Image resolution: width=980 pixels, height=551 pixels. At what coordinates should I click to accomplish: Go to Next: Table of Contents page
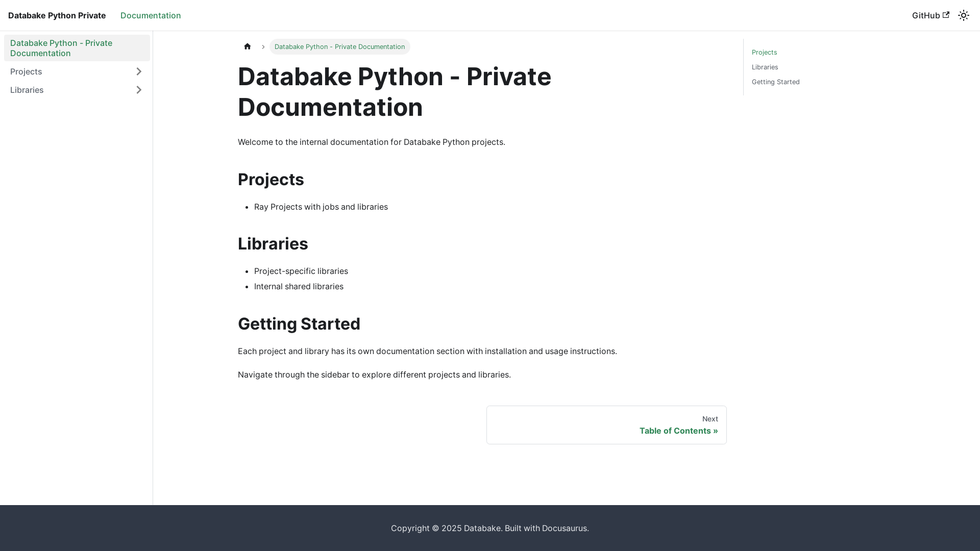pyautogui.click(x=606, y=425)
